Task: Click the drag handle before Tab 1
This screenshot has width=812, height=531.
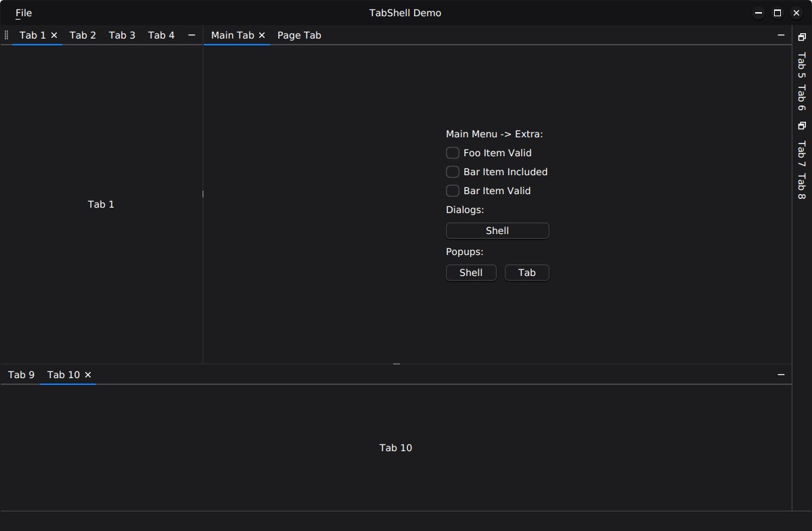Action: coord(6,35)
